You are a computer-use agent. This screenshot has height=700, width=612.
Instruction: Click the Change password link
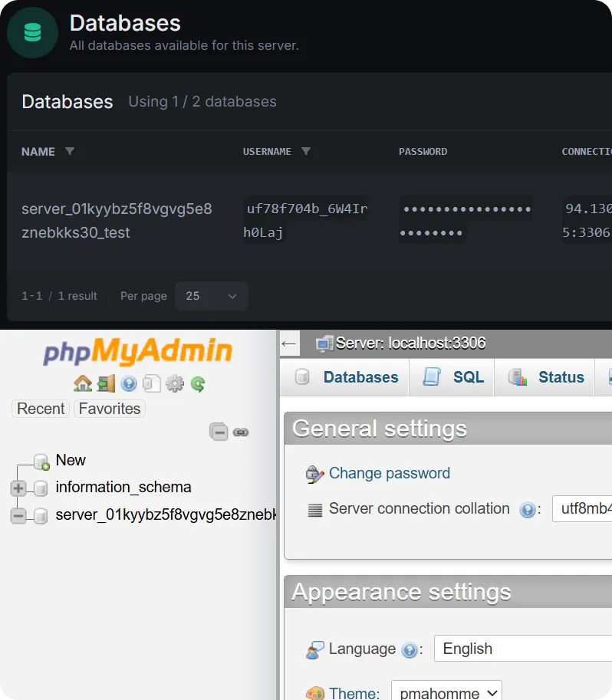click(x=390, y=473)
